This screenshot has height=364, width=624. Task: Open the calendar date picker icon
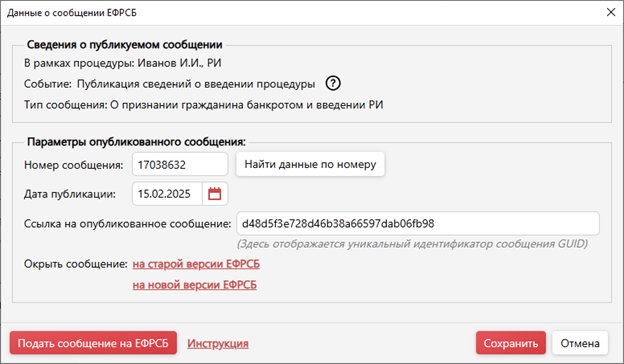pos(215,194)
